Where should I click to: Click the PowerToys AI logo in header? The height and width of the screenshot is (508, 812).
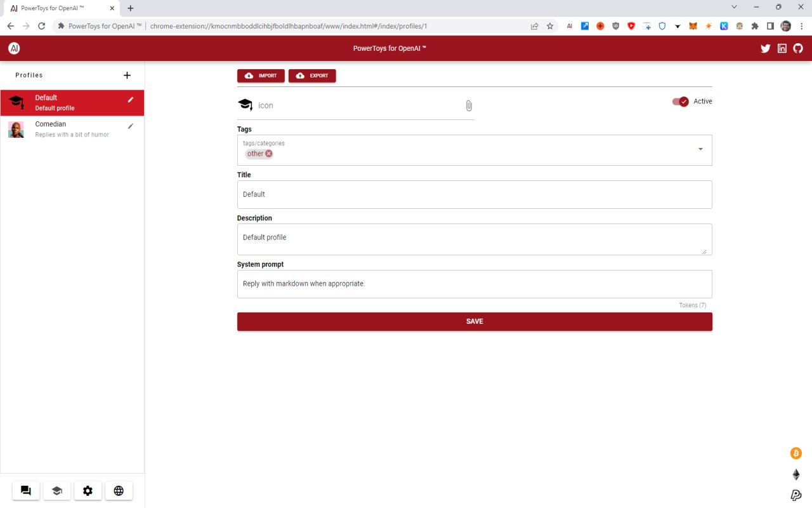coord(14,48)
